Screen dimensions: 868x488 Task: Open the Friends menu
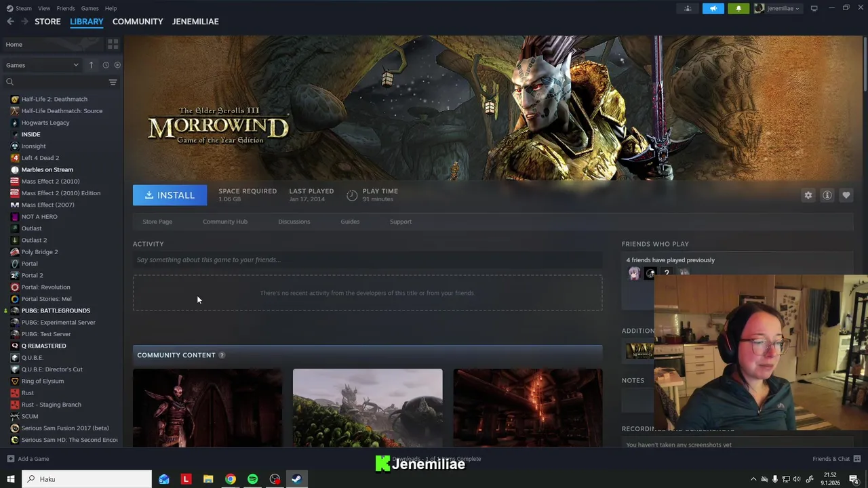(66, 8)
